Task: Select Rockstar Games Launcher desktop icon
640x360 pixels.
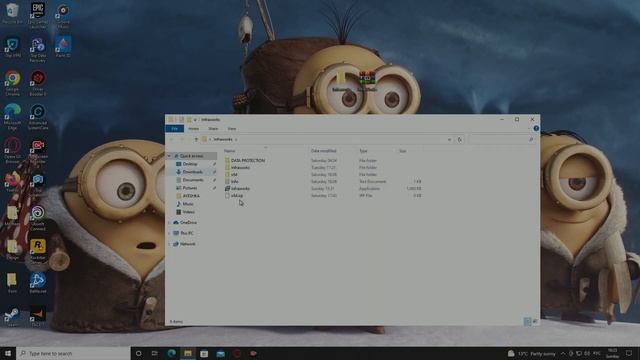Action: tap(38, 251)
